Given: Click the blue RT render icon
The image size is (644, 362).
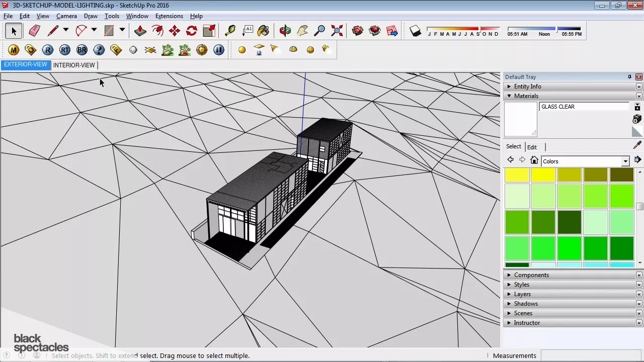Looking at the screenshot, I should pos(65,50).
